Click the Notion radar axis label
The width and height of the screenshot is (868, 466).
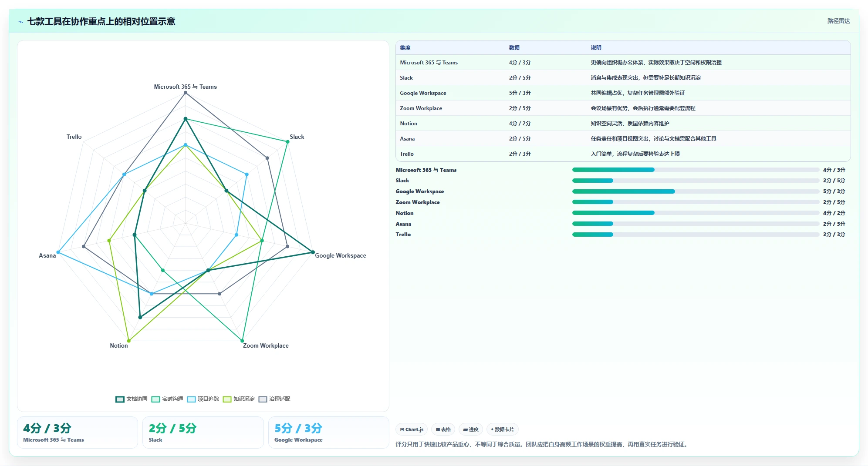pyautogui.click(x=119, y=345)
